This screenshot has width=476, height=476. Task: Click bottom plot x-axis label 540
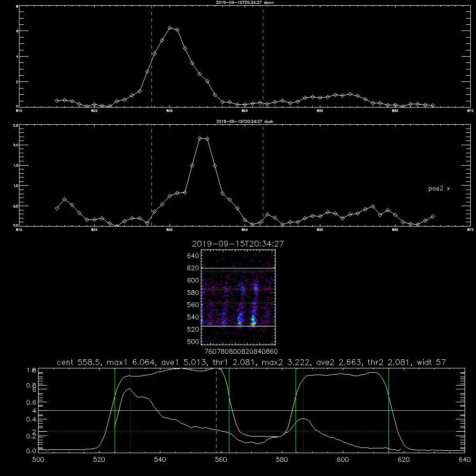pyautogui.click(x=160, y=460)
